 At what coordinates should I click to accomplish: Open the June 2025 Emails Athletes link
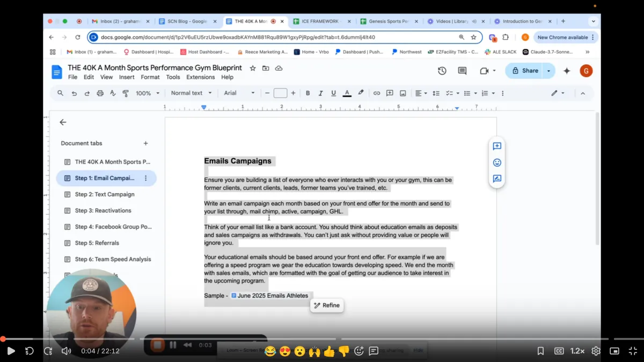click(x=269, y=295)
